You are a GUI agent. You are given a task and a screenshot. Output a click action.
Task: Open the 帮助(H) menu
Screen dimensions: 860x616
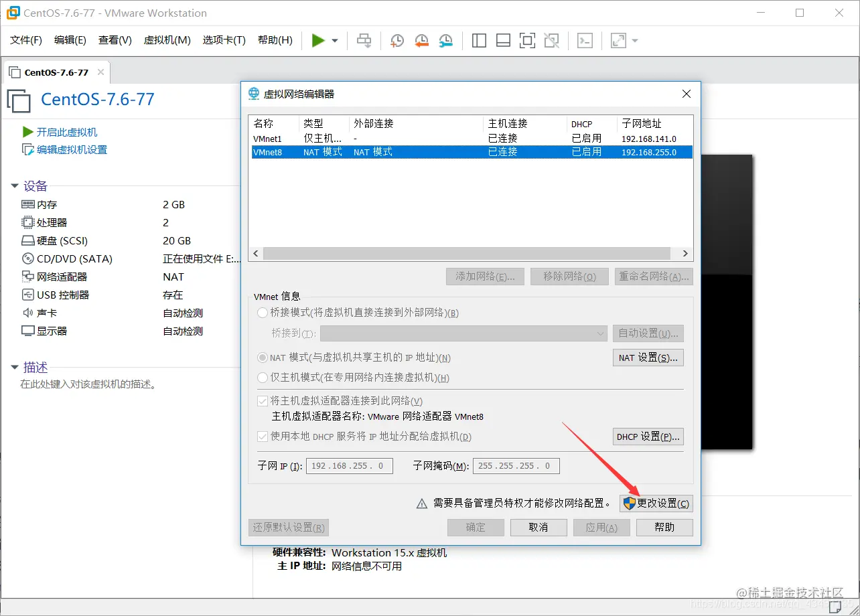pyautogui.click(x=275, y=40)
